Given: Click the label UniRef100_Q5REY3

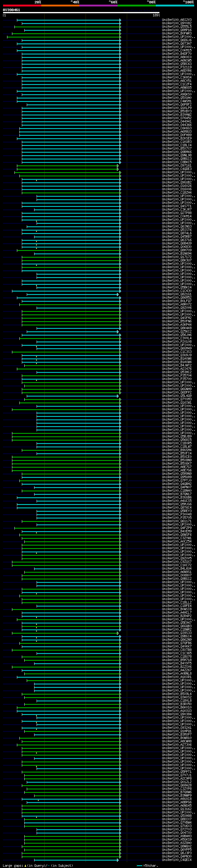Looking at the screenshot, I should [x=177, y=511].
